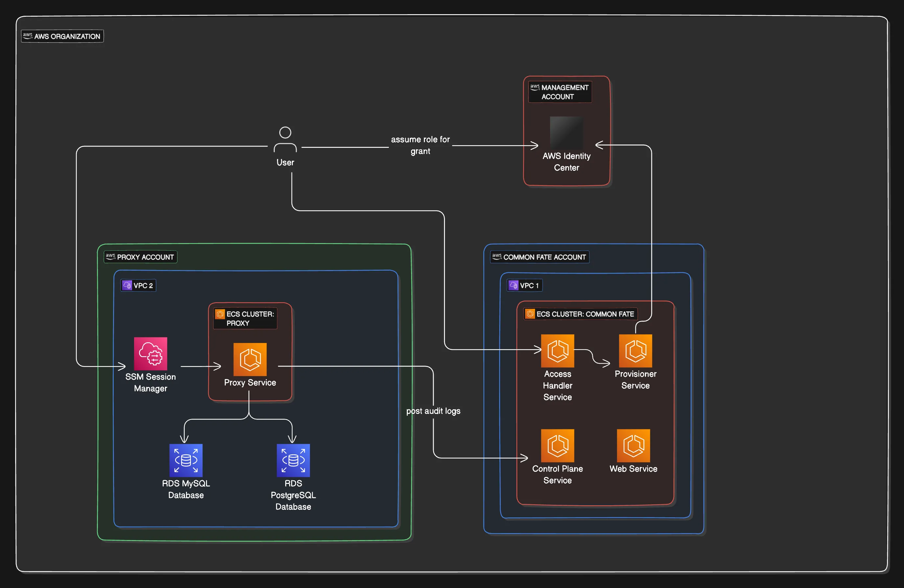Click the AWS logo in AWS Organization label
The width and height of the screenshot is (904, 588).
[28, 36]
